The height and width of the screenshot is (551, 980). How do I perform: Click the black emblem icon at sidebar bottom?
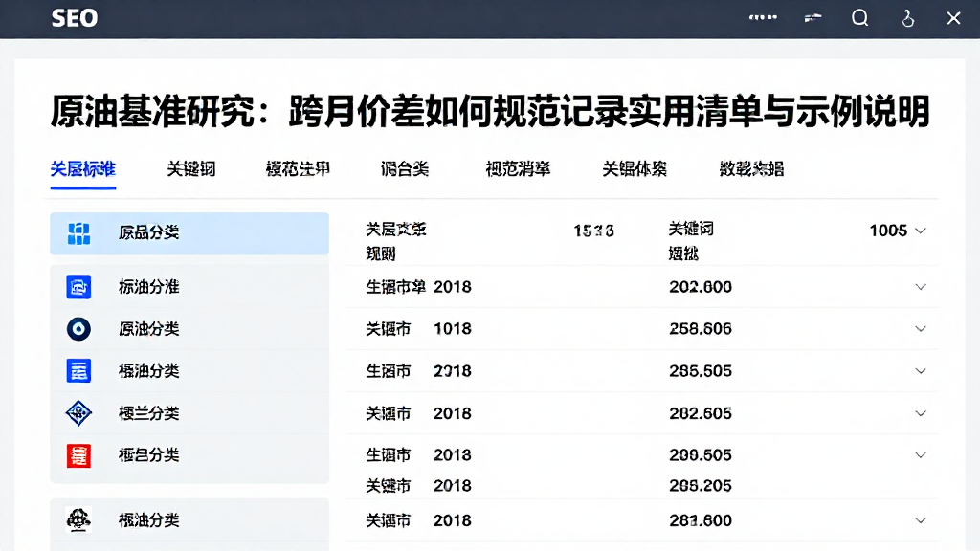point(78,519)
